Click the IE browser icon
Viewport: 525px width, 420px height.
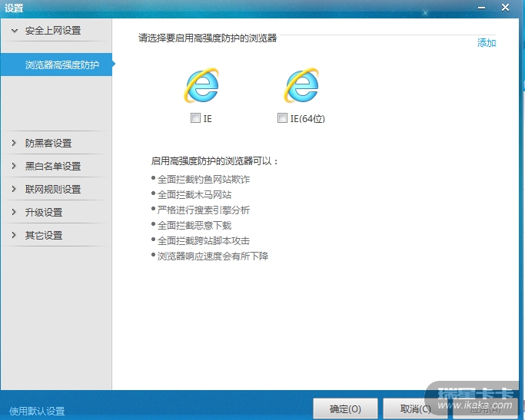(201, 85)
